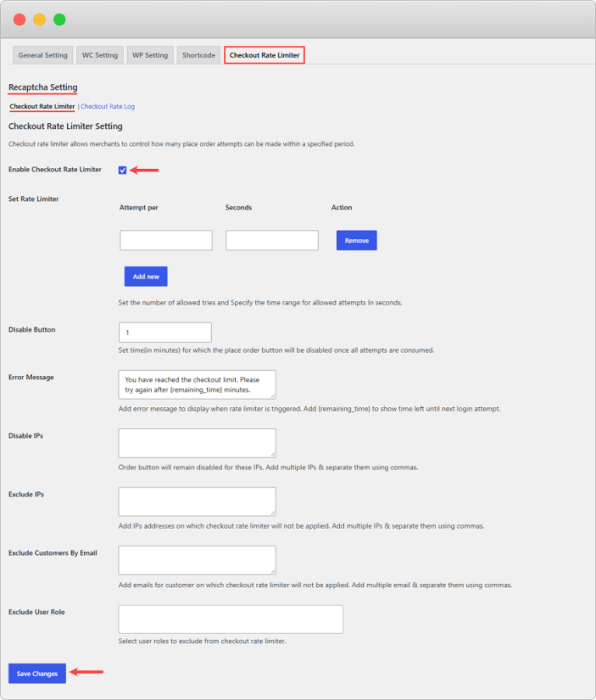Open the General Setting tab
Image resolution: width=596 pixels, height=700 pixels.
point(43,55)
